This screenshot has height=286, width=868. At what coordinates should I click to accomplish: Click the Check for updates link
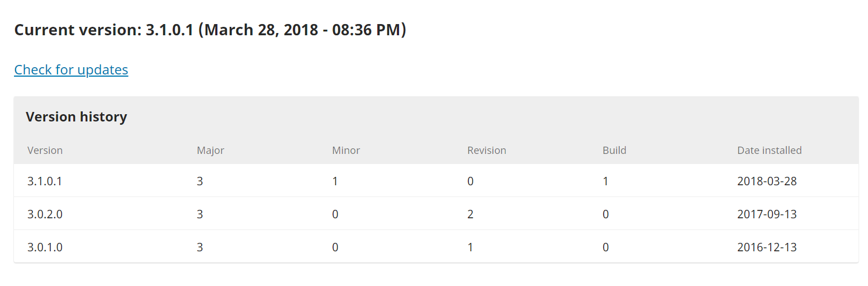click(71, 70)
